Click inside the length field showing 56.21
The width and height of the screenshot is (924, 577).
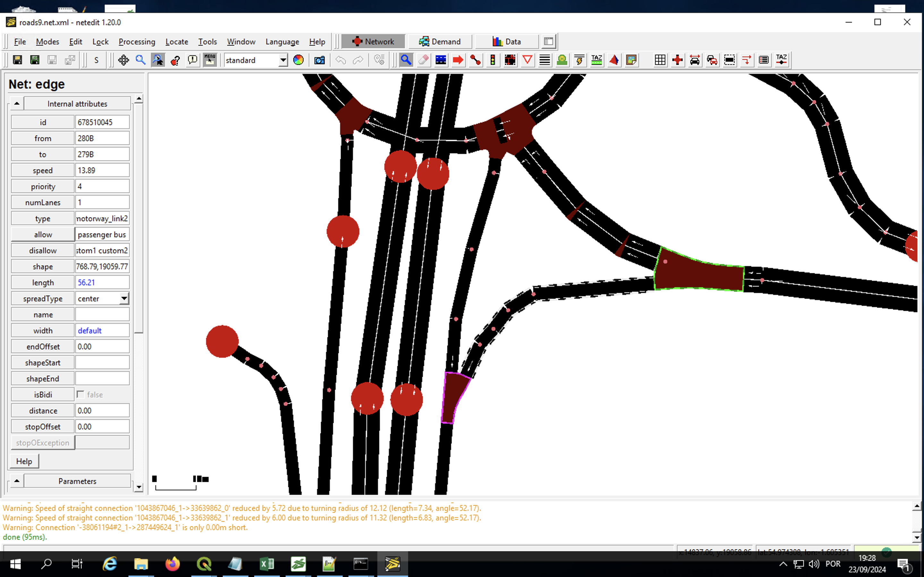102,282
